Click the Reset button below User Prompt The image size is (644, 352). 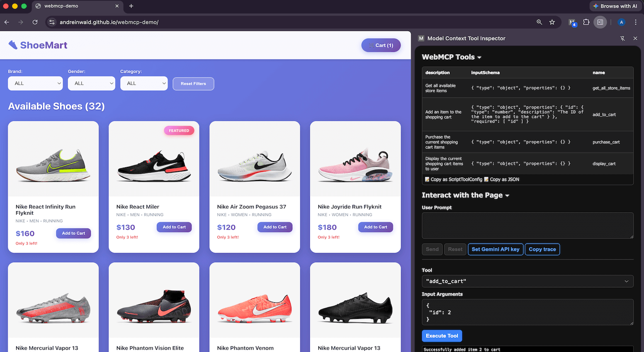point(455,249)
